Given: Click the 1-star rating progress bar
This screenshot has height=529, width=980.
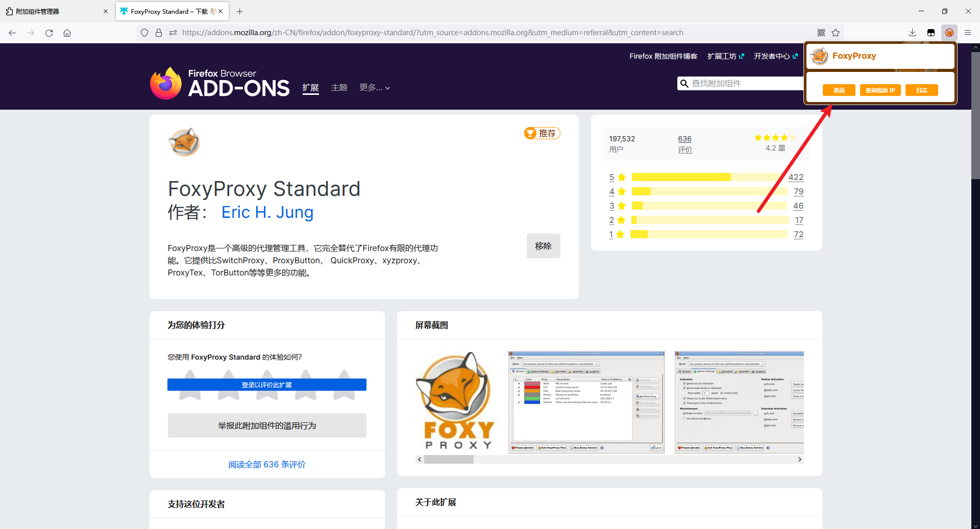Looking at the screenshot, I should point(709,234).
